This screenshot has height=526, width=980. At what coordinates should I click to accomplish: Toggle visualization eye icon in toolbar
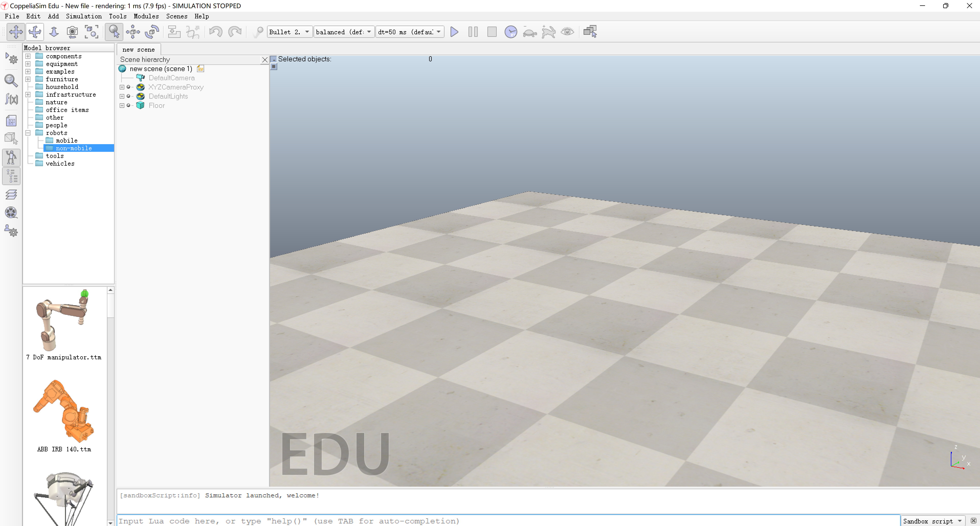pyautogui.click(x=567, y=32)
